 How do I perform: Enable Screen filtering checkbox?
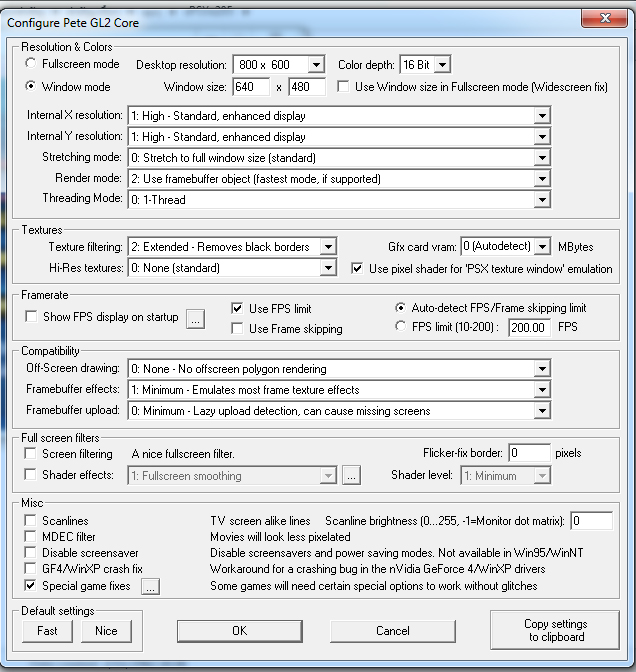click(30, 453)
